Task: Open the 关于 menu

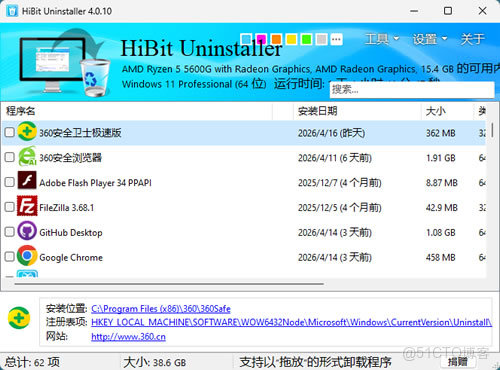Action: click(x=472, y=39)
